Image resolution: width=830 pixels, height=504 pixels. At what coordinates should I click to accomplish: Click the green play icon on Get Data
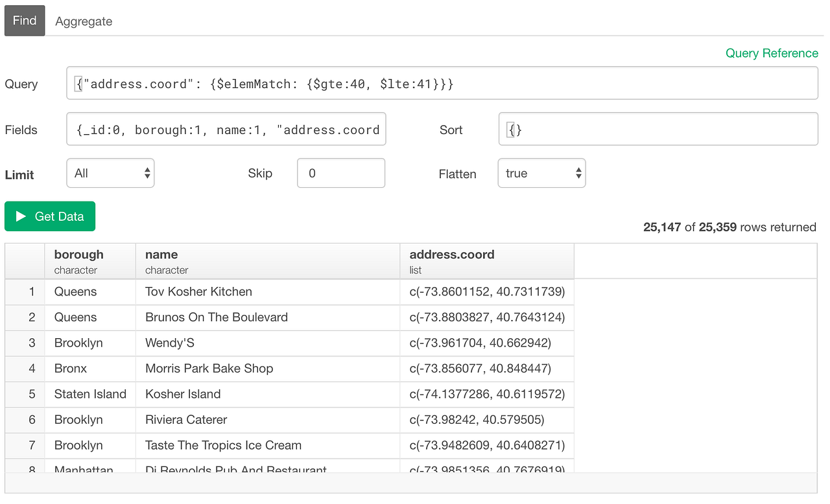click(22, 216)
